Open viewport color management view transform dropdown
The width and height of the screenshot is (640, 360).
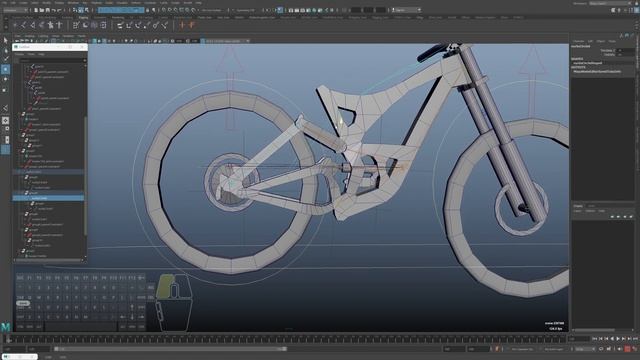[x=227, y=41]
